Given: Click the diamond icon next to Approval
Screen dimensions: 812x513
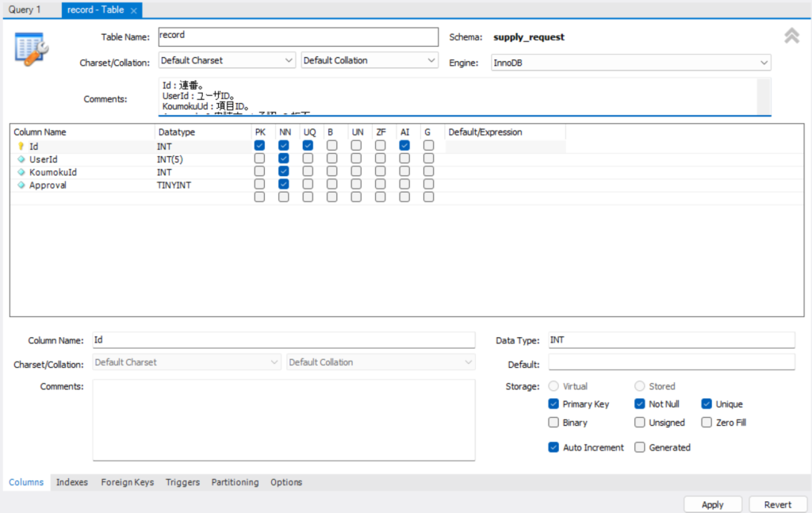Looking at the screenshot, I should (21, 185).
